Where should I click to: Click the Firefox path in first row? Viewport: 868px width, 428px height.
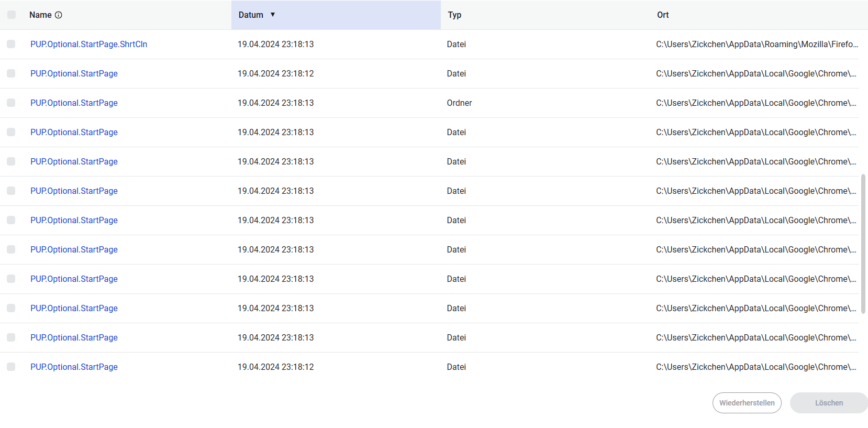tap(756, 44)
